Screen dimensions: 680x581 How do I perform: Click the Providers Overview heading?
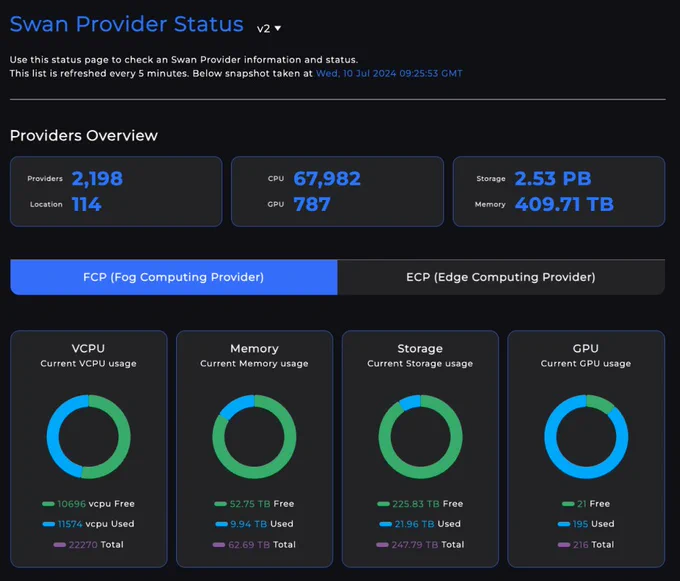(x=84, y=136)
